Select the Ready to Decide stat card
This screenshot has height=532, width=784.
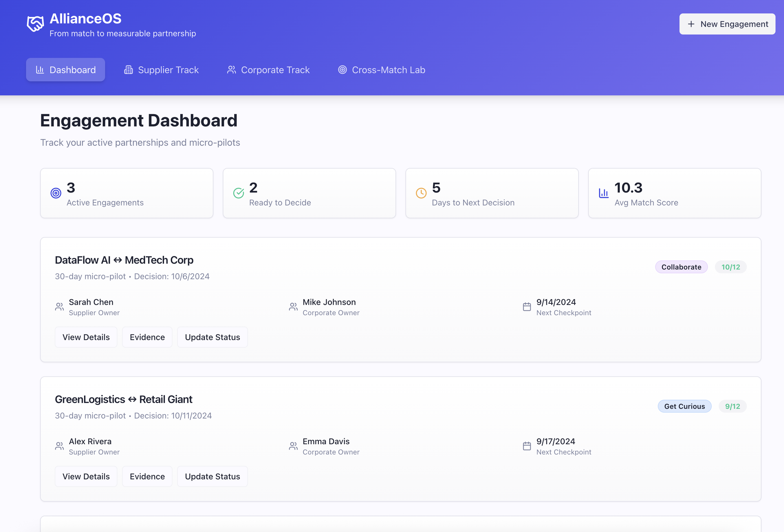(309, 193)
